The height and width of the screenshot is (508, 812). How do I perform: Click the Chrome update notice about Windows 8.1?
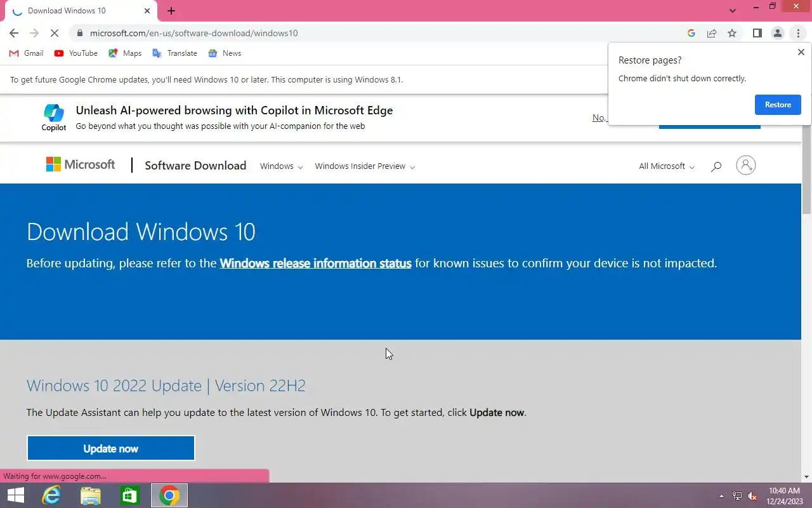tap(207, 80)
